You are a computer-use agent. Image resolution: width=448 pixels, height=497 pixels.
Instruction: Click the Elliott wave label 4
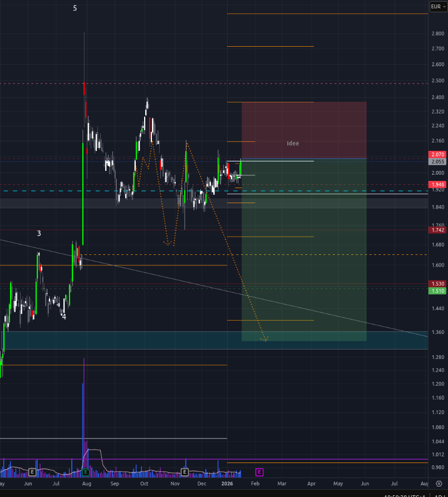click(64, 317)
